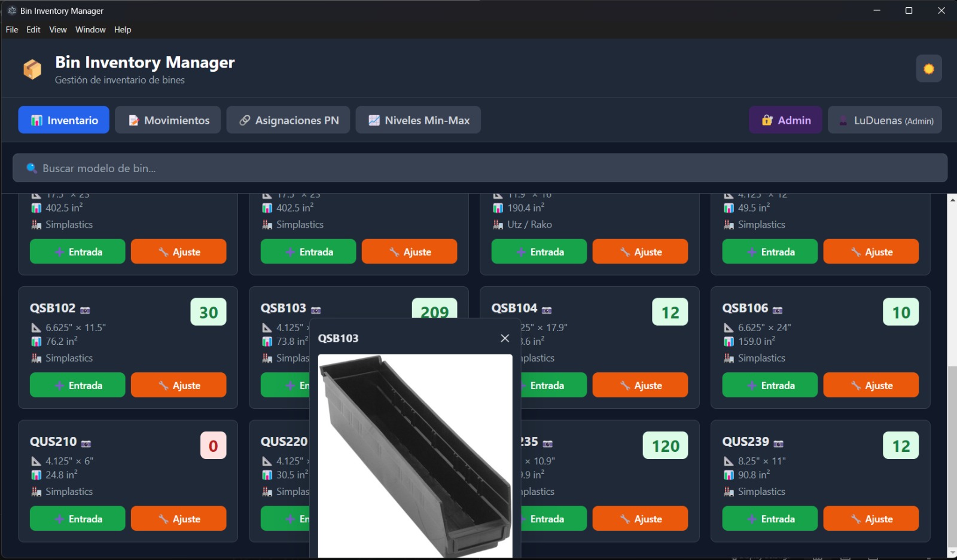Click Entrada on the QSB102 card
Screen dimensions: 957x560
(77, 385)
